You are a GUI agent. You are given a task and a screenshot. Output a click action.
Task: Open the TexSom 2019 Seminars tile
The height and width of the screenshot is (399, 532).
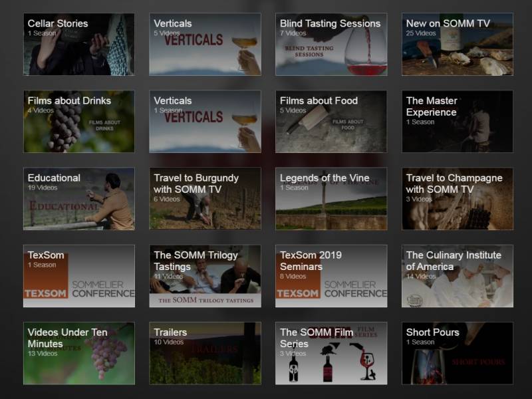click(331, 276)
